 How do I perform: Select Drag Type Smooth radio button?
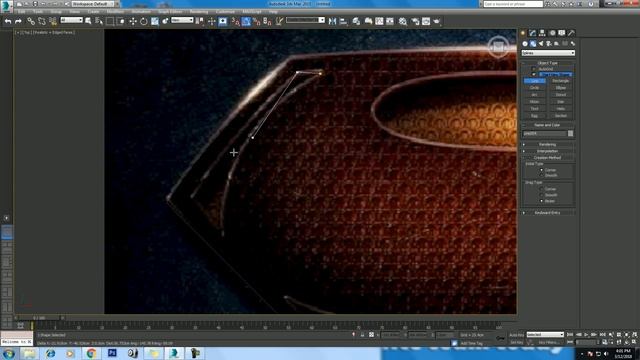point(542,195)
